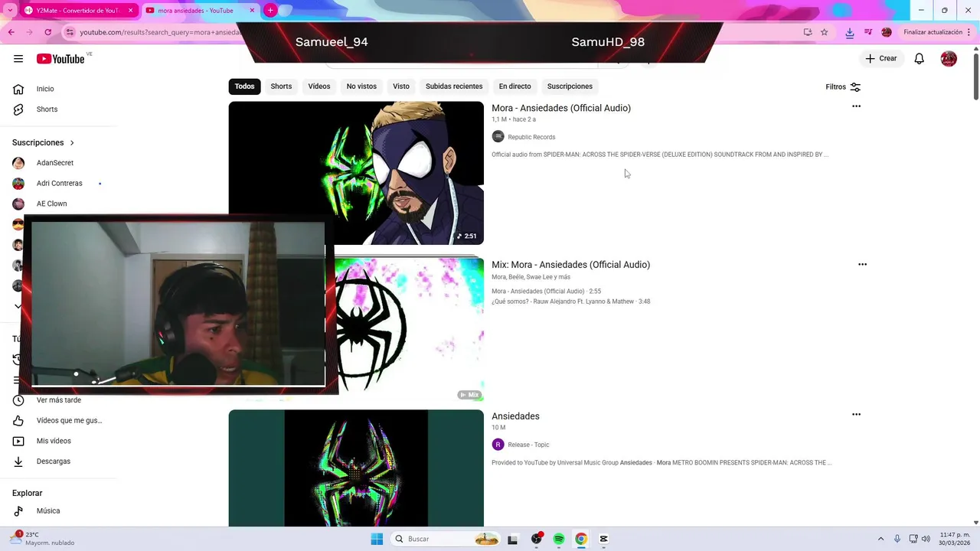980x551 pixels.
Task: Open more options for the Mix result
Action: coord(862,264)
